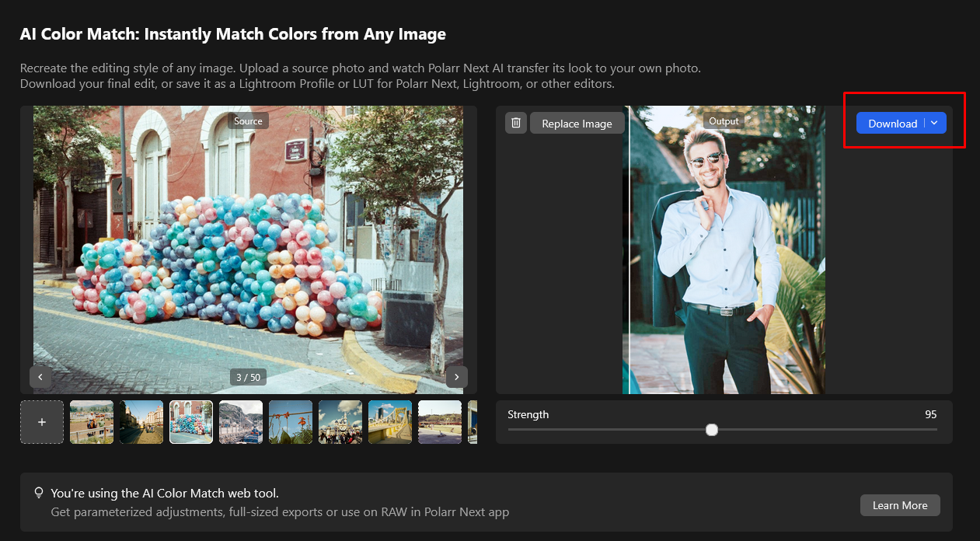This screenshot has height=541, width=980.
Task: Click the Replace Image button
Action: 577,124
